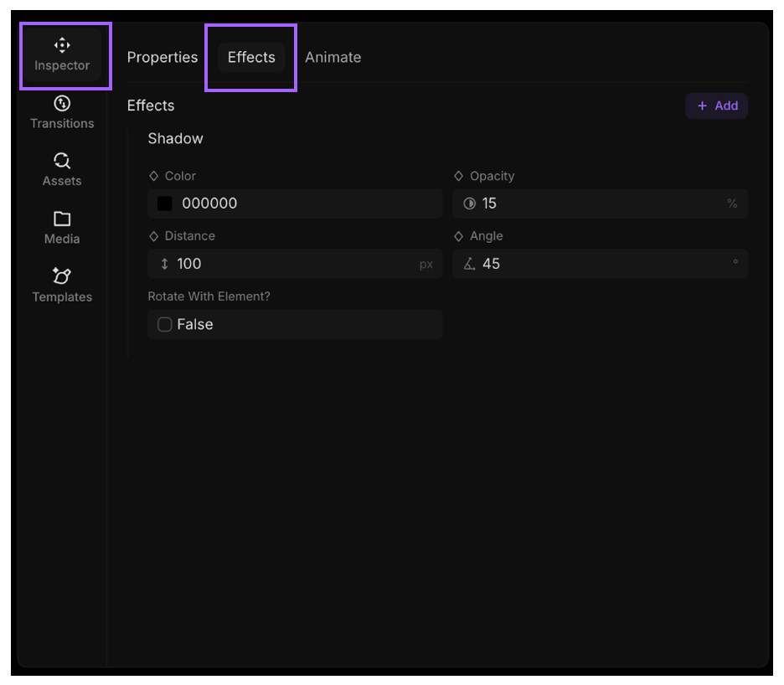Open the Templates panel
Image resolution: width=784 pixels, height=685 pixels.
click(x=62, y=285)
